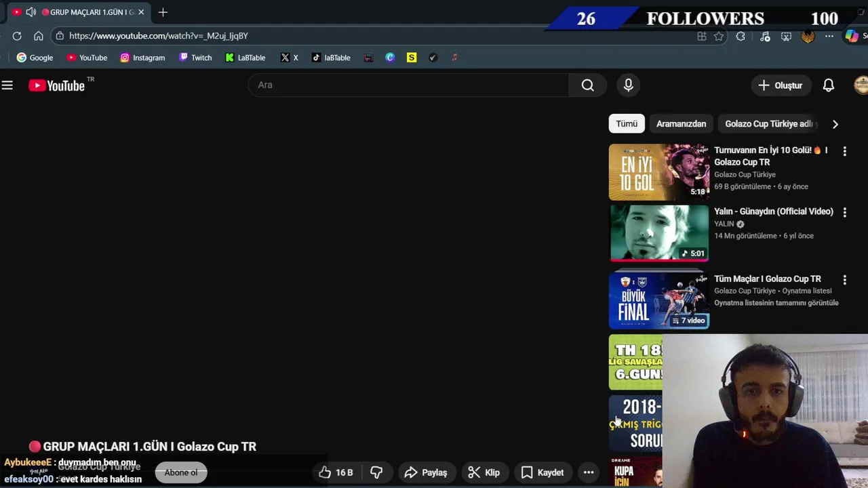Open the TikTok laBTable bookmark
Image resolution: width=868 pixels, height=488 pixels.
(331, 58)
